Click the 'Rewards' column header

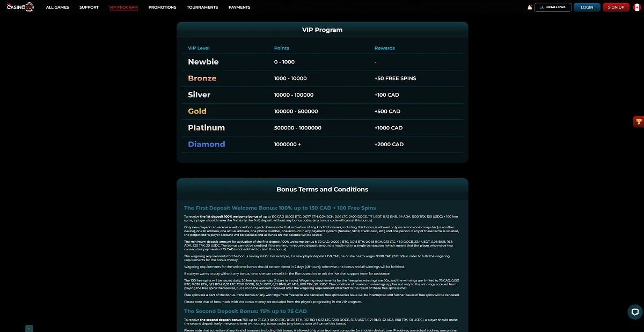coord(385,48)
